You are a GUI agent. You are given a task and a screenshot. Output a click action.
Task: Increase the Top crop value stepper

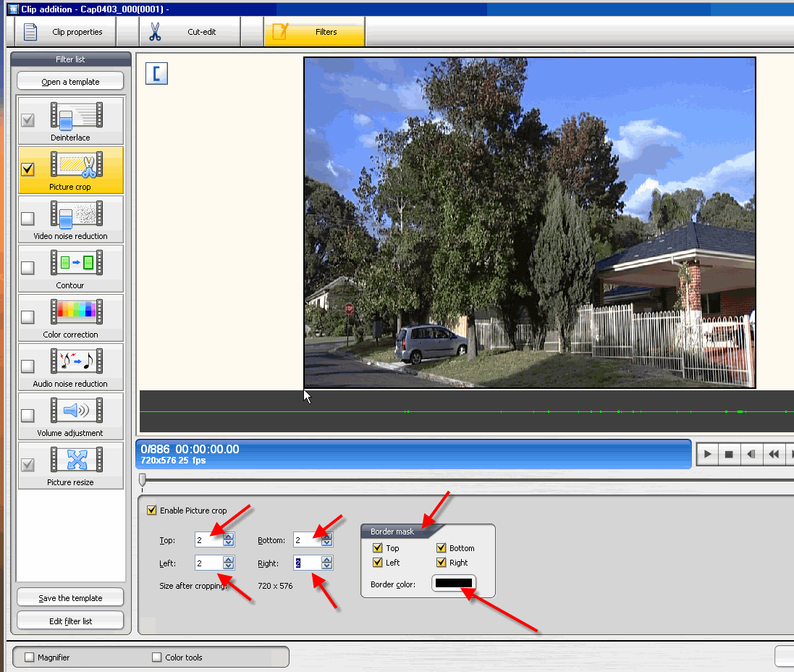229,537
